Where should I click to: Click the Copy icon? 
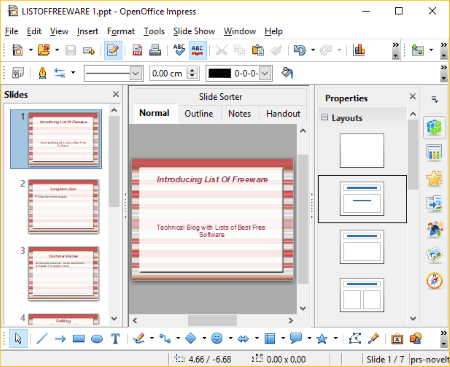coord(239,50)
